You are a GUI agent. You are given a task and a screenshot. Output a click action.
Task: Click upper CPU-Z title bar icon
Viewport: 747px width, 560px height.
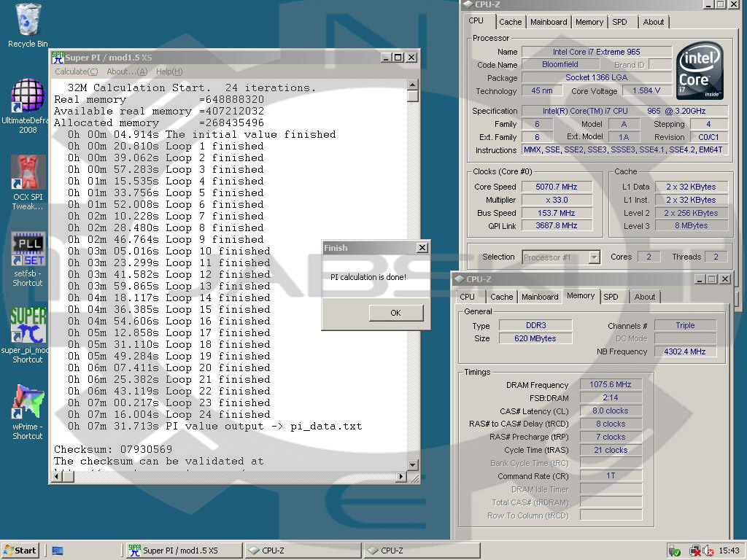[x=468, y=5]
